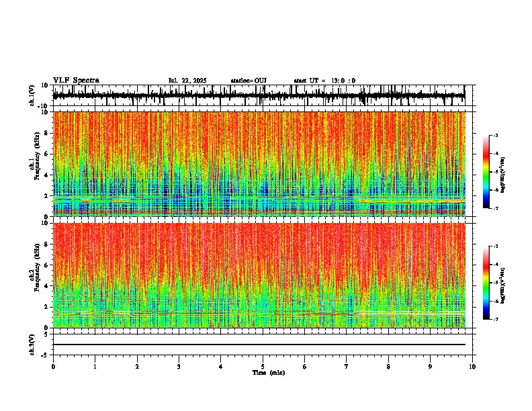This screenshot has height=411, width=532.
Task: Click the ch.3 voltage line plot
Action: [x=263, y=345]
